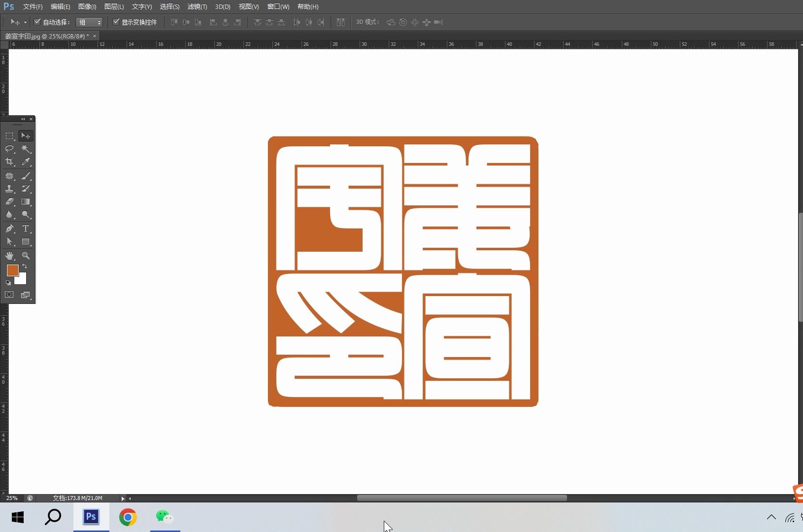Select the Hand tool
The height and width of the screenshot is (532, 803).
click(x=9, y=256)
